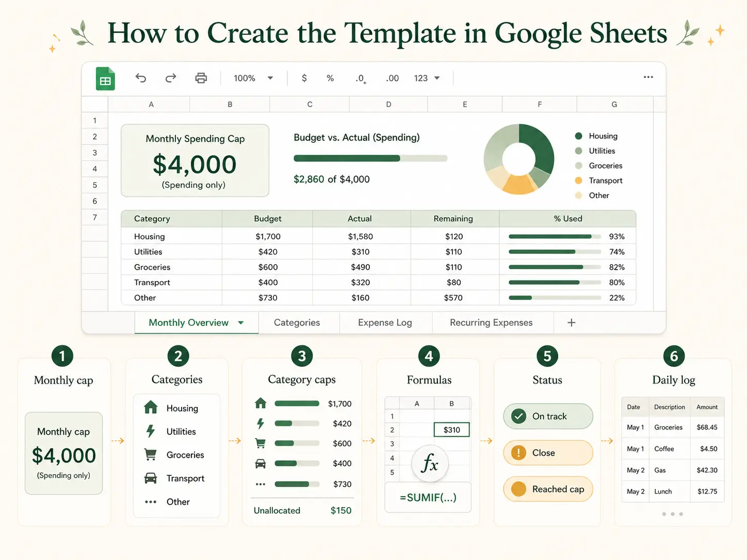Click the Utilities actual $310 cell in table
The height and width of the screenshot is (560, 747).
[361, 252]
